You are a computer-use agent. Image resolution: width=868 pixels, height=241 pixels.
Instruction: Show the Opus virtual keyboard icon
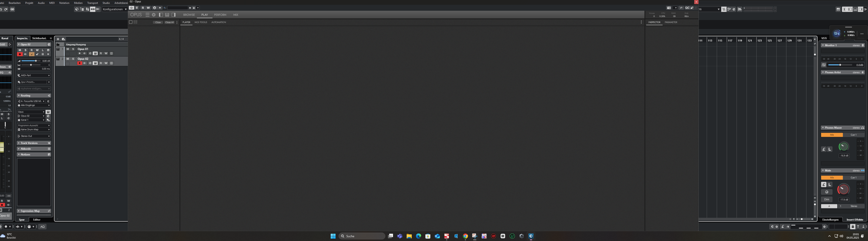coord(167,15)
